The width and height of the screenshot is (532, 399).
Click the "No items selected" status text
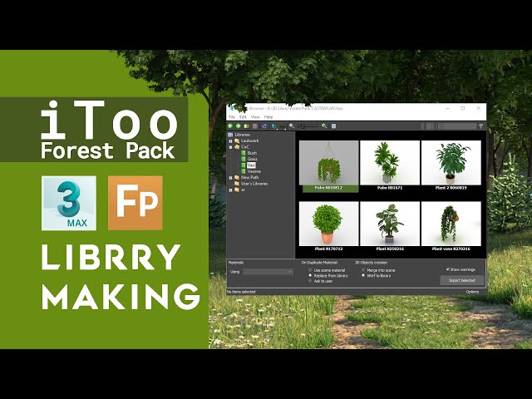pos(241,292)
